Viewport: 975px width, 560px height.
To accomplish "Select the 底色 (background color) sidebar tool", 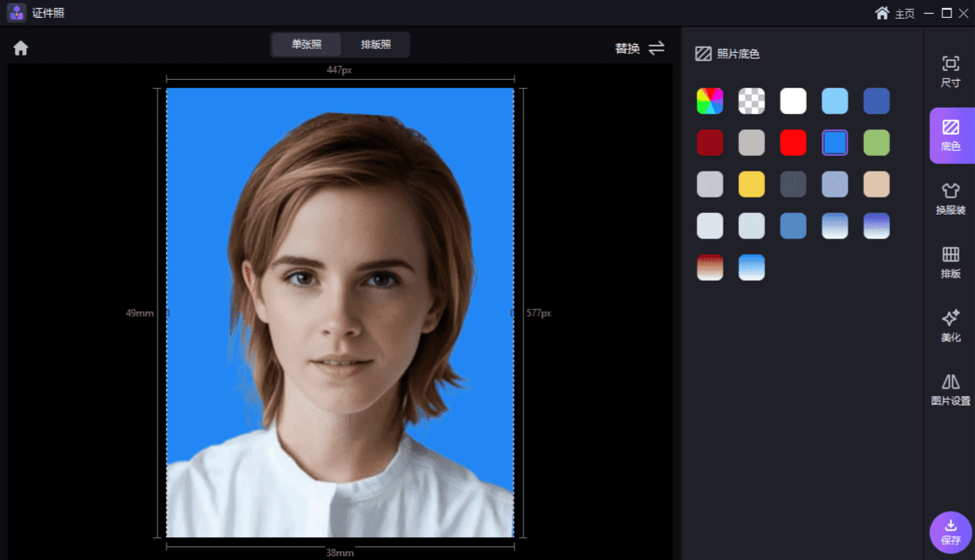I will pos(951,136).
